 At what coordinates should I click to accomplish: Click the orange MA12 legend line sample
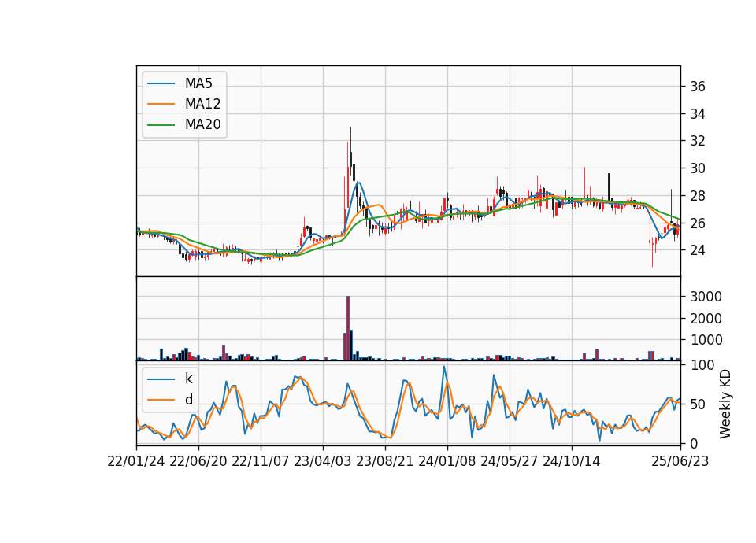161,104
